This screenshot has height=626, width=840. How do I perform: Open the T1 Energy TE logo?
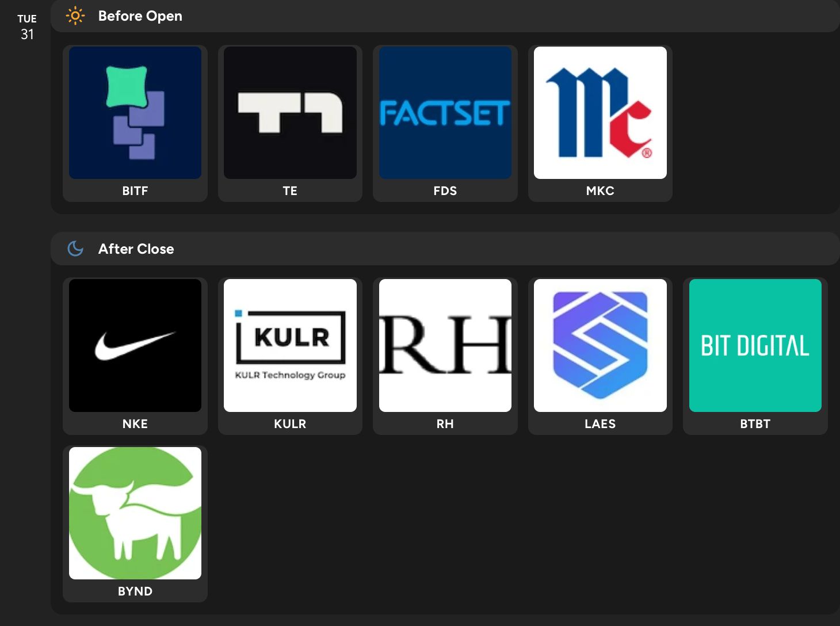pos(290,113)
